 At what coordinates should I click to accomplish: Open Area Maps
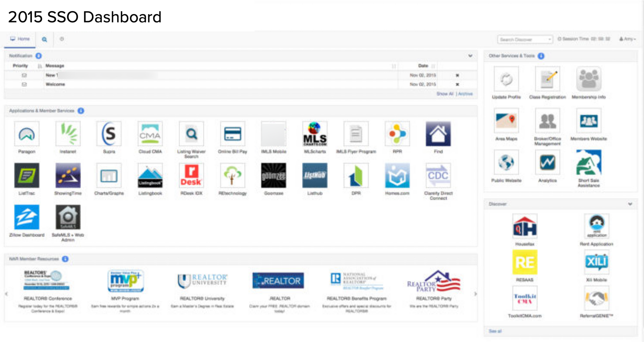pyautogui.click(x=506, y=120)
